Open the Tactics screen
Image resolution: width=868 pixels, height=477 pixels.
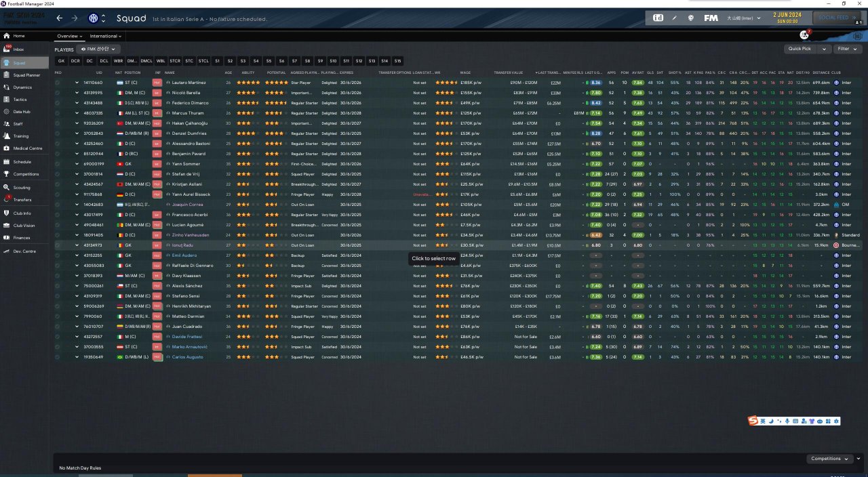pyautogui.click(x=20, y=100)
